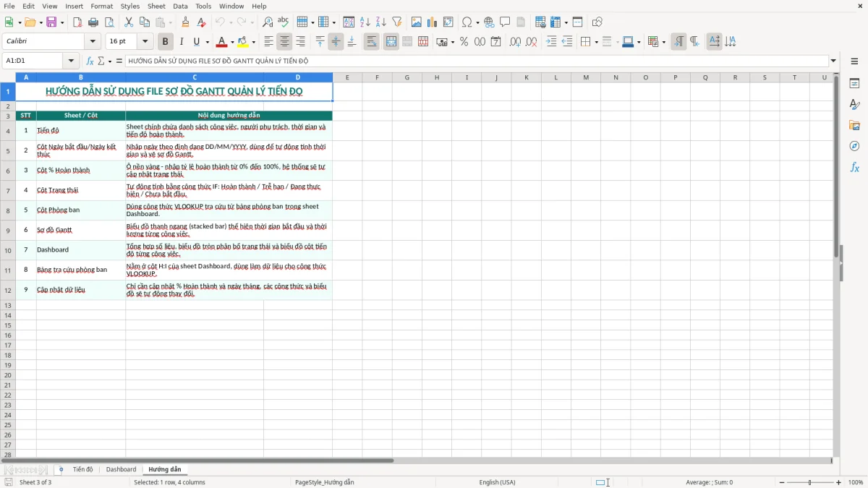Toggle Print Preview
This screenshot has width=868, height=488.
point(109,22)
